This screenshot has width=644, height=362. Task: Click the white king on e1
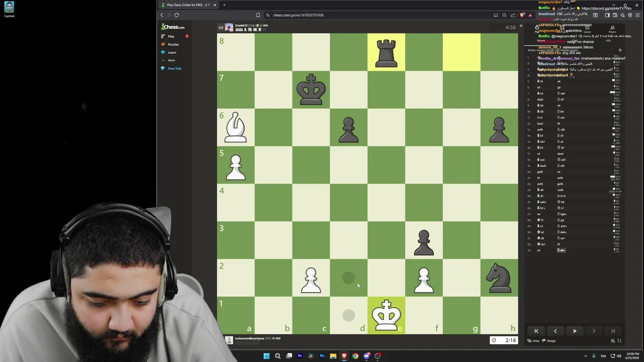pos(386,315)
